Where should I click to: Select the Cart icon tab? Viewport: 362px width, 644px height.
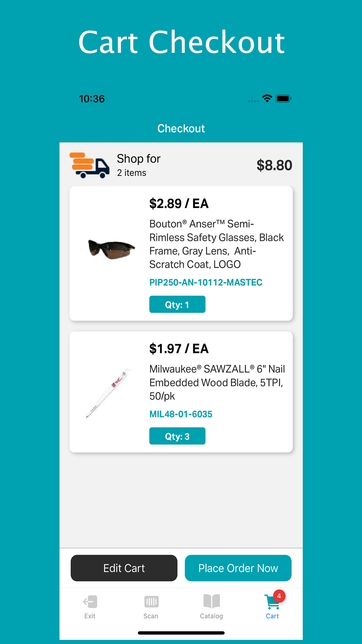click(x=272, y=602)
